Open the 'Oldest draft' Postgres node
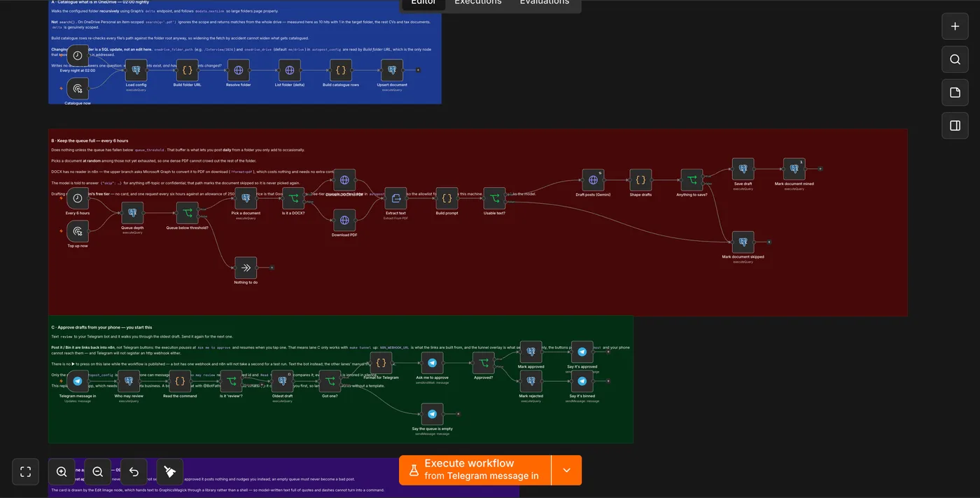 pyautogui.click(x=282, y=381)
